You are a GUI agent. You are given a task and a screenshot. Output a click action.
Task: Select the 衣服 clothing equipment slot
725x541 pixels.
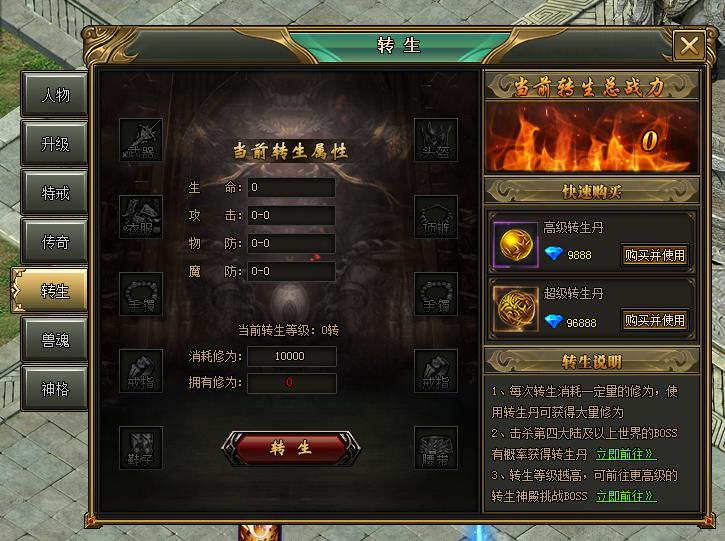pos(141,217)
